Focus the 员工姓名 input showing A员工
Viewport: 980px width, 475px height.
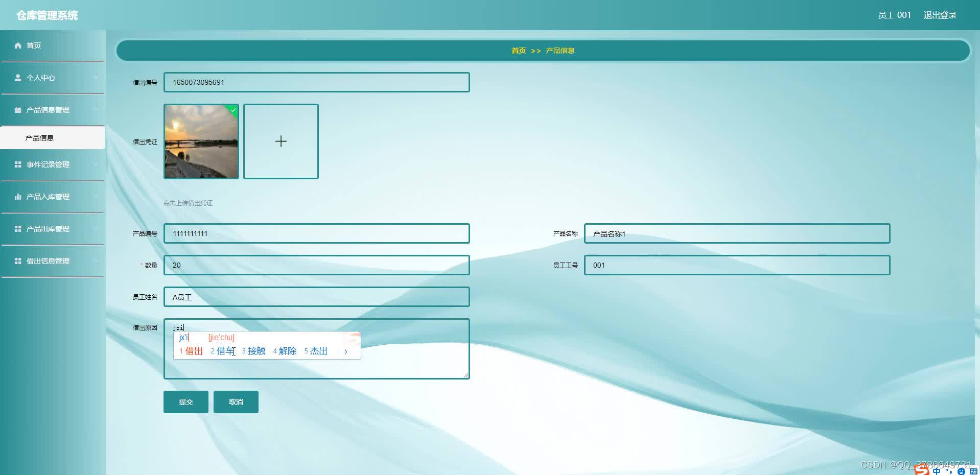click(317, 297)
